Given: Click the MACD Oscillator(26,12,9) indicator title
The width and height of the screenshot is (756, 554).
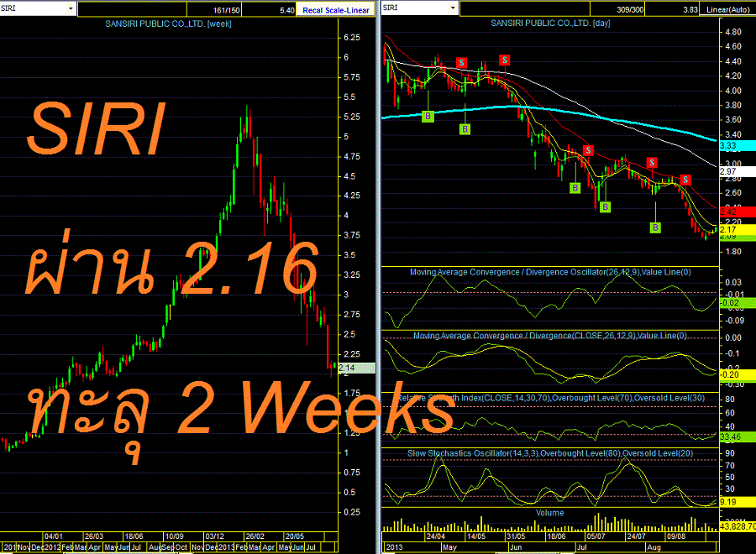Looking at the screenshot, I should (550, 272).
